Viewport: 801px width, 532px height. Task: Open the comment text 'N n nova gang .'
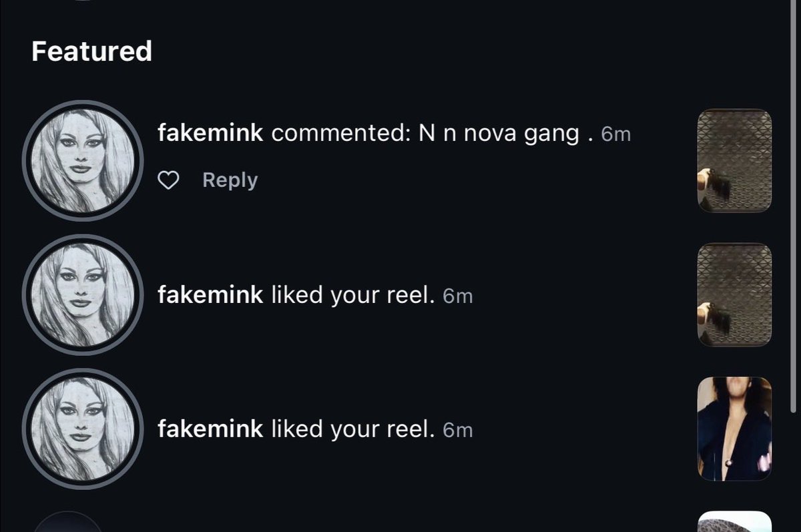(x=505, y=134)
